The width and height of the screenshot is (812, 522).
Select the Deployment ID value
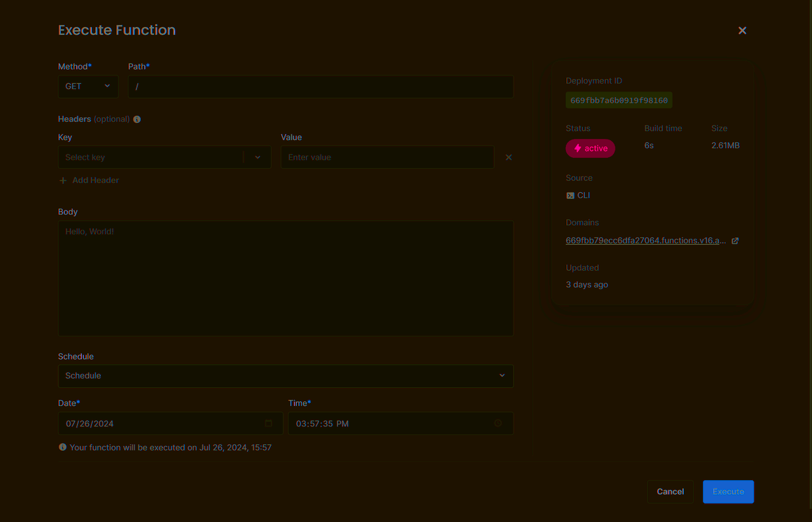(x=619, y=100)
